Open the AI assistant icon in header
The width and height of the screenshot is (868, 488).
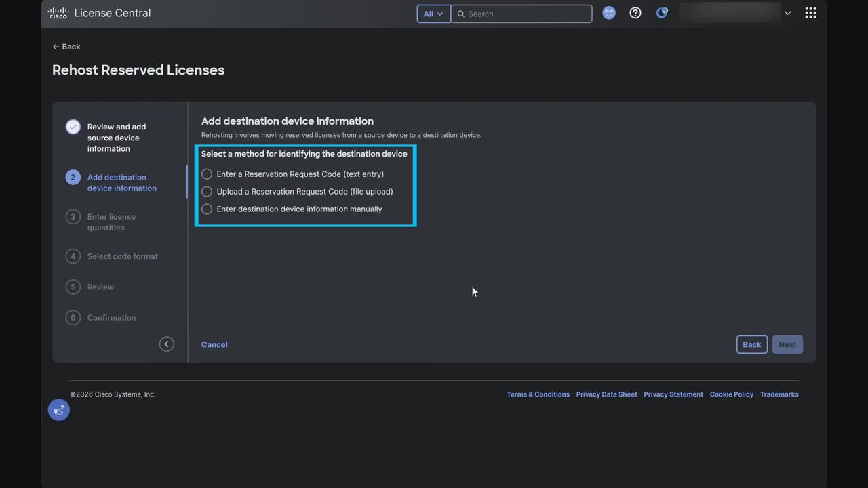(609, 13)
